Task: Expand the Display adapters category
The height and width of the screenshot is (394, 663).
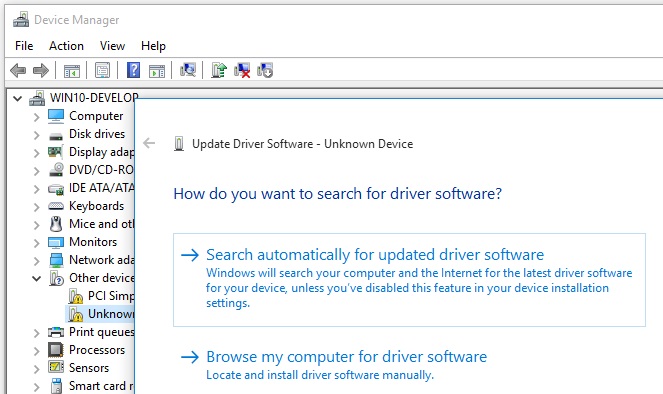Action: click(36, 153)
